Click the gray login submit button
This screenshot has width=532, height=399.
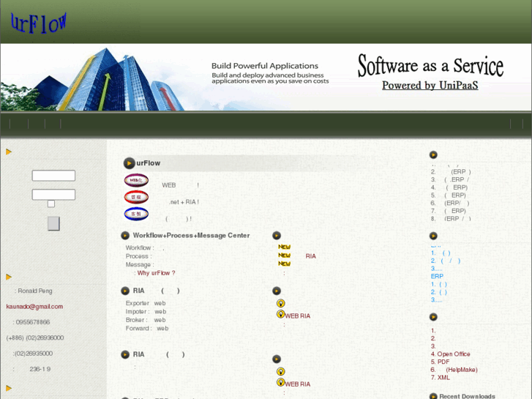point(53,223)
